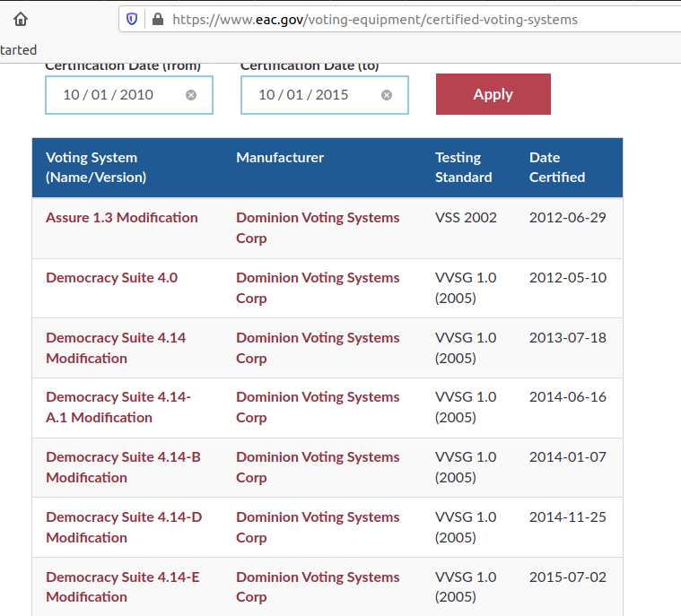Image resolution: width=681 pixels, height=616 pixels.
Task: Open the Democracy Suite 4.14-E Modification link
Action: pyautogui.click(x=123, y=587)
